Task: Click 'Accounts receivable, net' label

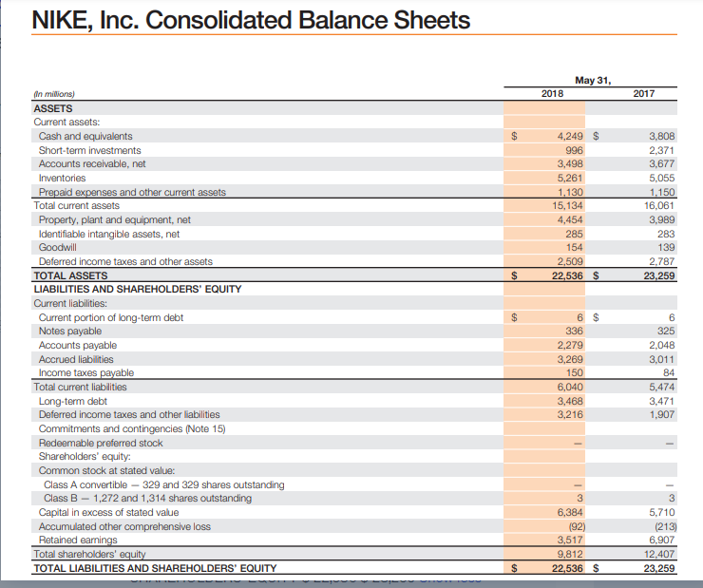Action: 92,164
